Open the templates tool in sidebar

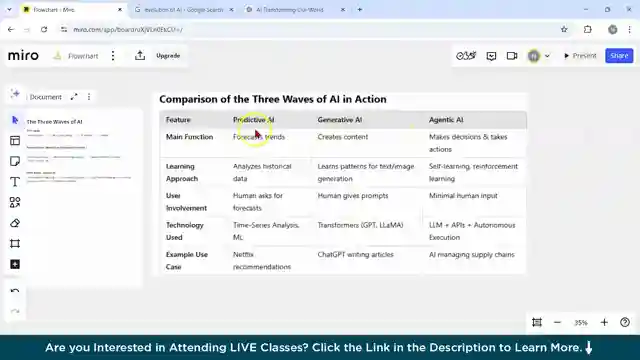15,141
